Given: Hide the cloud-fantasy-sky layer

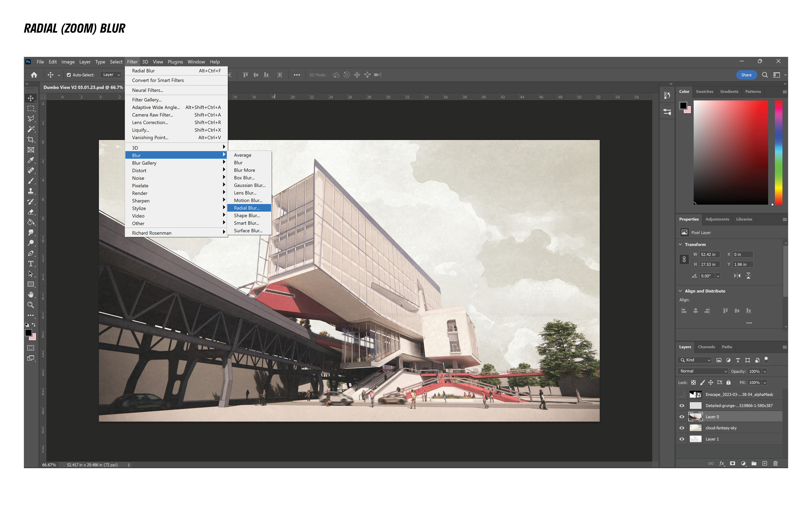Looking at the screenshot, I should click(682, 428).
